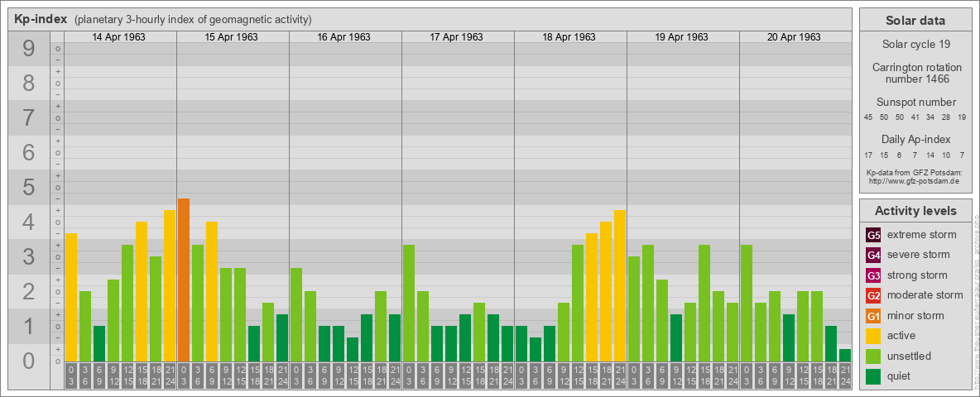This screenshot has height=397, width=980.
Task: Click the G5 extreme storm badge
Action: 873,235
